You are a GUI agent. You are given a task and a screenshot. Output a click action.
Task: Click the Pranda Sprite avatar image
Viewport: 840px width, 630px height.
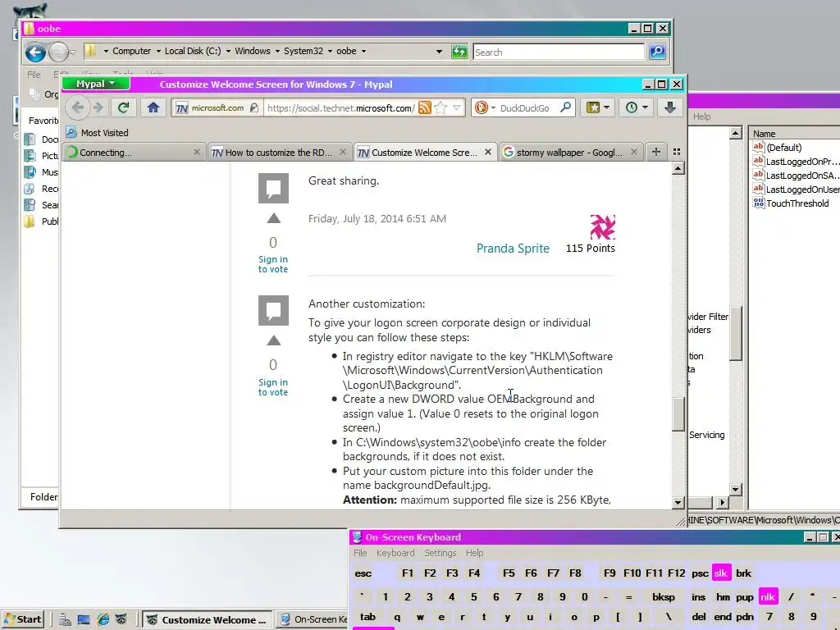click(602, 227)
